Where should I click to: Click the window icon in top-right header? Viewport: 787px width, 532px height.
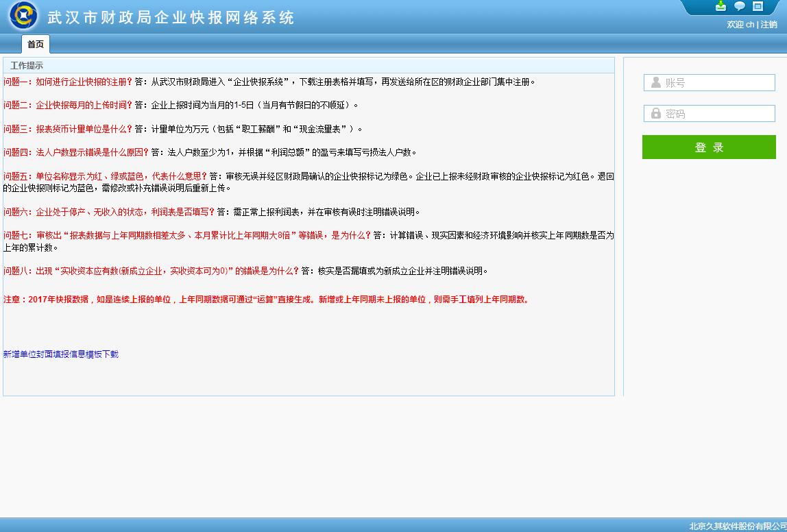click(x=758, y=6)
